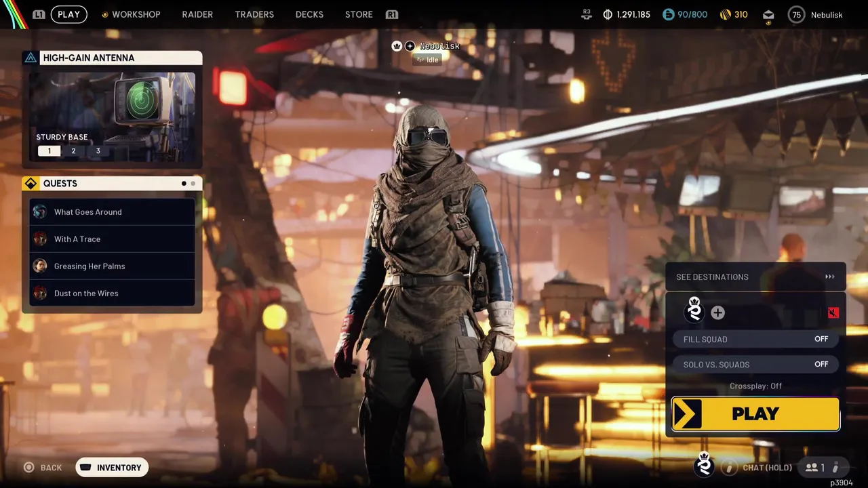Switch to second quests page dot
Viewport: 868px width, 488px height.
(193, 183)
